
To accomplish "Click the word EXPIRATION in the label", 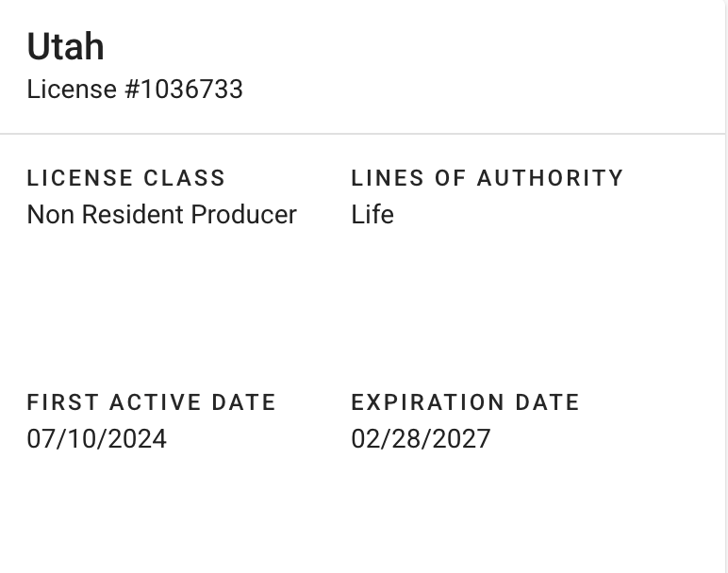I will (x=428, y=402).
